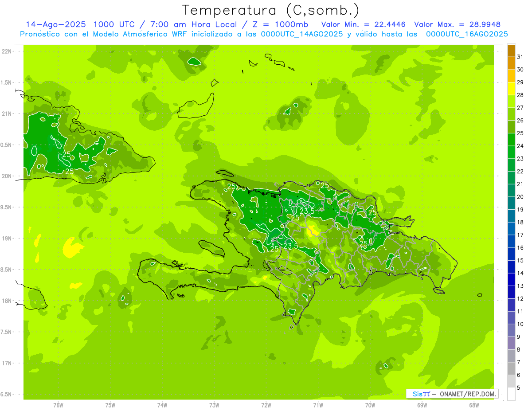Viewport: 532px width, 411px height.
Task: Pick the lime swatch between legend 27 and 28
Action: 511,101
